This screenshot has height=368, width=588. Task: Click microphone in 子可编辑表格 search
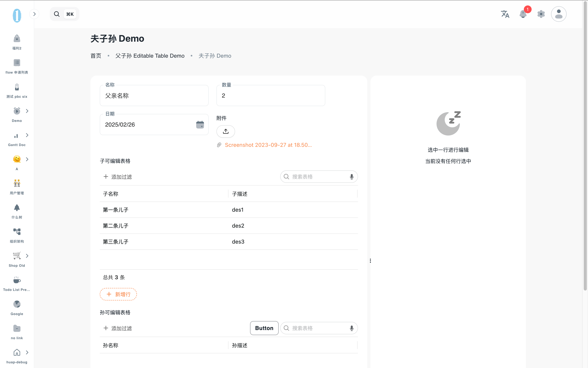[x=352, y=177]
